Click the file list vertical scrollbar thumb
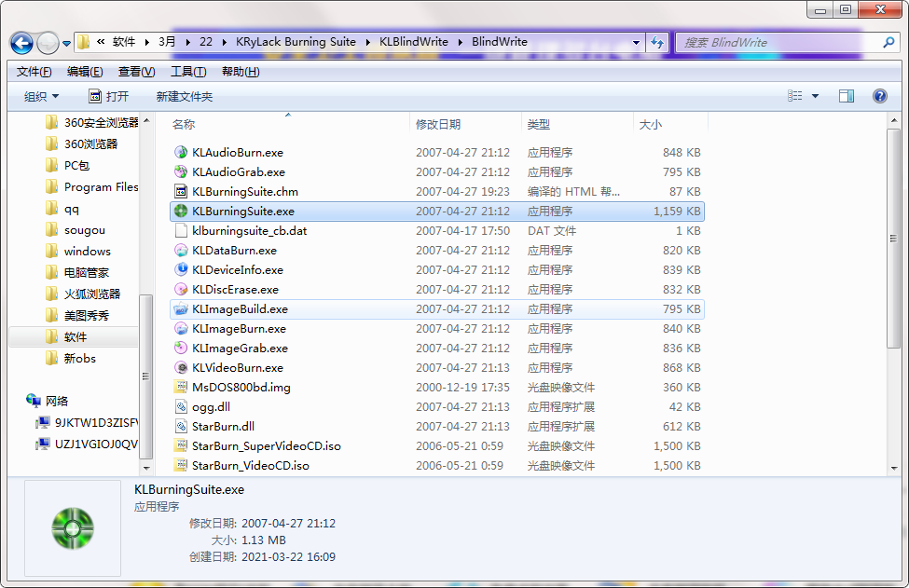The width and height of the screenshot is (909, 588). (x=893, y=239)
